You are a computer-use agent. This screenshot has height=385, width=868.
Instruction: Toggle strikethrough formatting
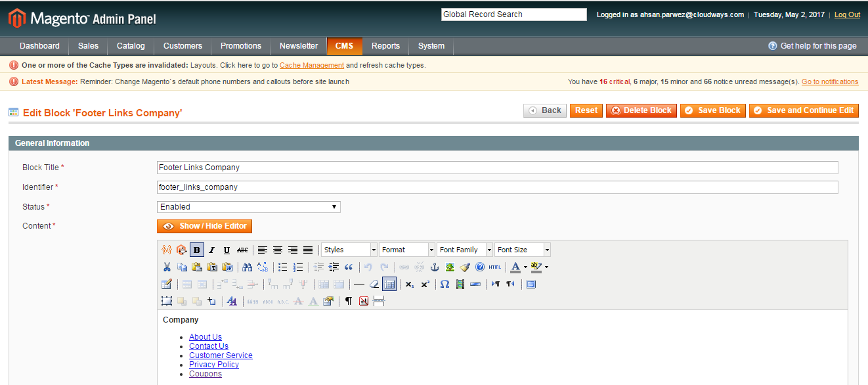pyautogui.click(x=242, y=250)
